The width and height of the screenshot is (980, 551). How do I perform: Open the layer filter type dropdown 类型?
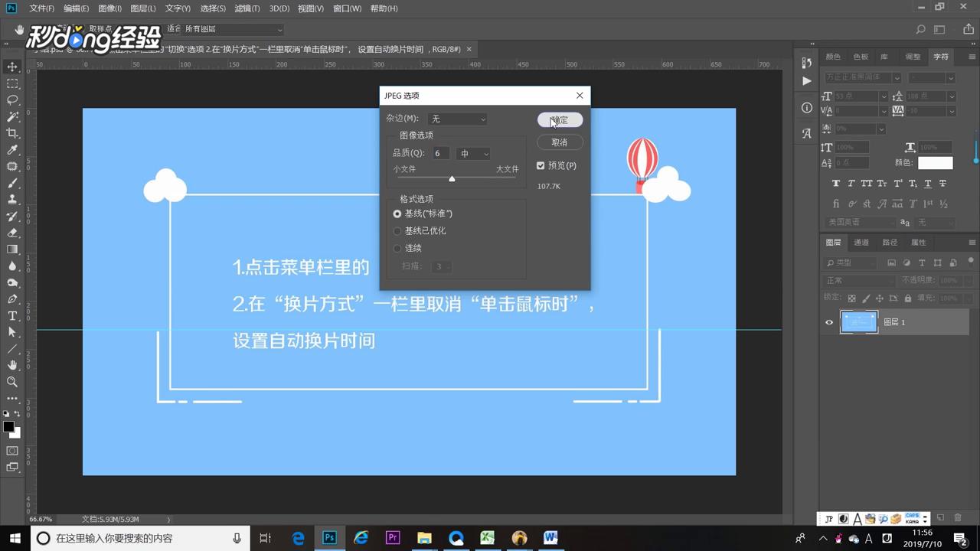[849, 262]
